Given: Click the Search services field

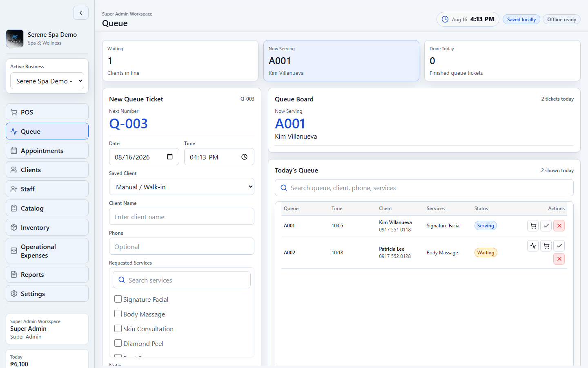Looking at the screenshot, I should [182, 280].
